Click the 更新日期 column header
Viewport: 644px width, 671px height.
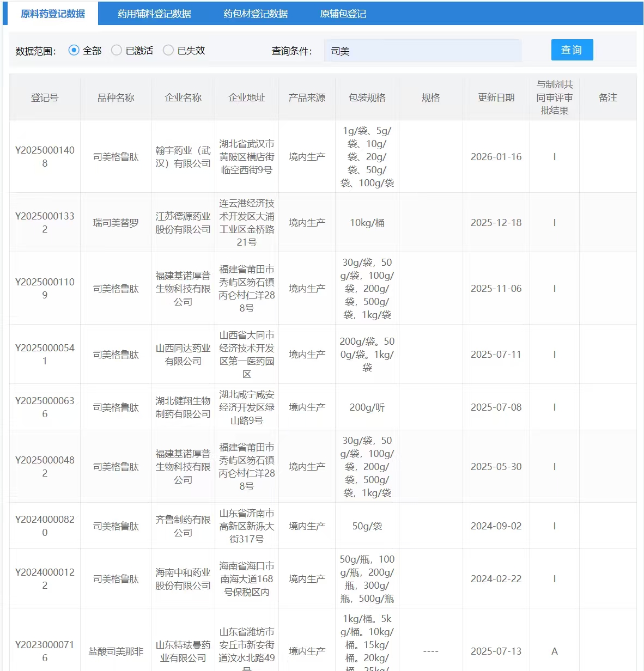[496, 97]
